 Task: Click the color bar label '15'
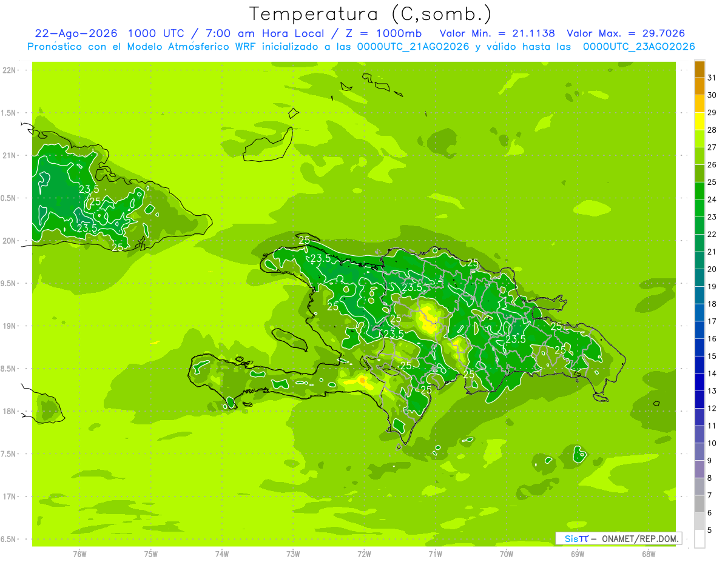tap(712, 356)
